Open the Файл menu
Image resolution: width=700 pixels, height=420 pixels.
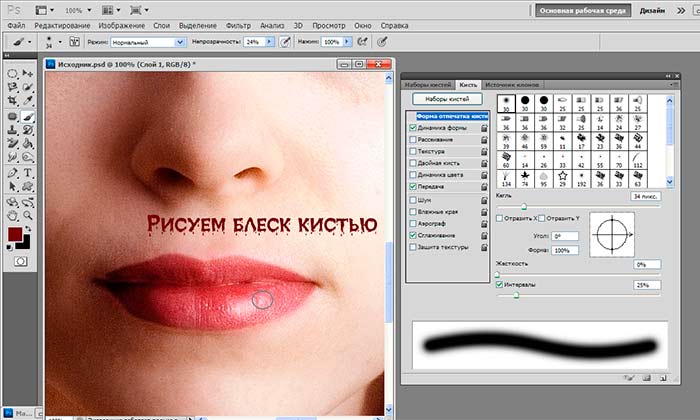click(16, 25)
